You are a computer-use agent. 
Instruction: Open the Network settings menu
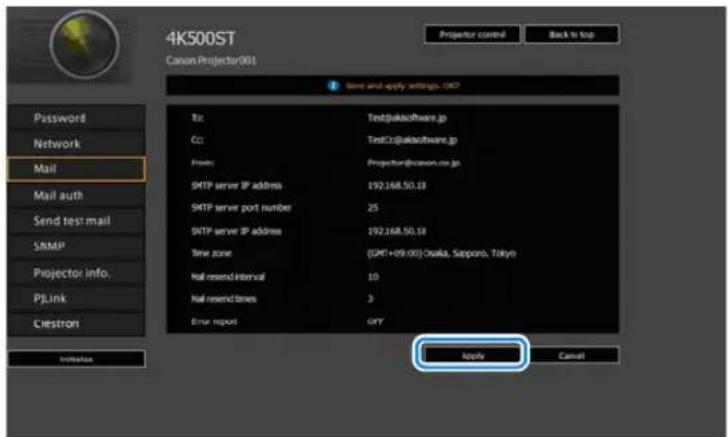click(77, 143)
